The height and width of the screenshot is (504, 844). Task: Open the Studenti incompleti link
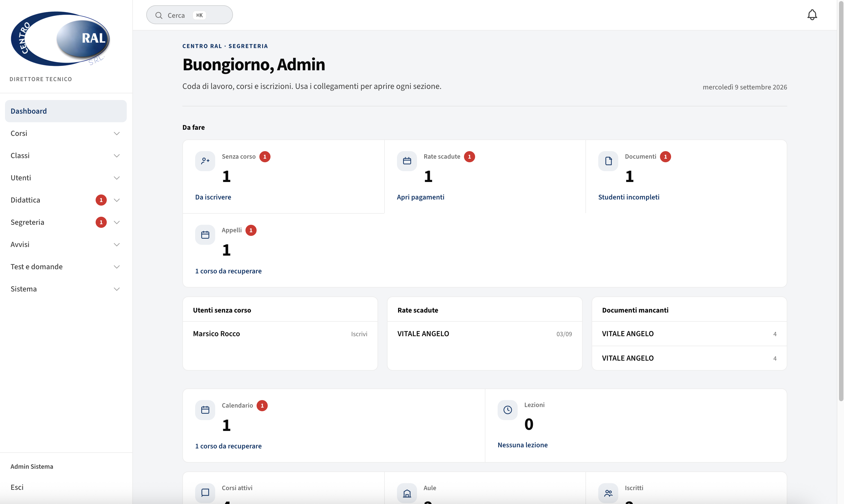pyautogui.click(x=629, y=197)
